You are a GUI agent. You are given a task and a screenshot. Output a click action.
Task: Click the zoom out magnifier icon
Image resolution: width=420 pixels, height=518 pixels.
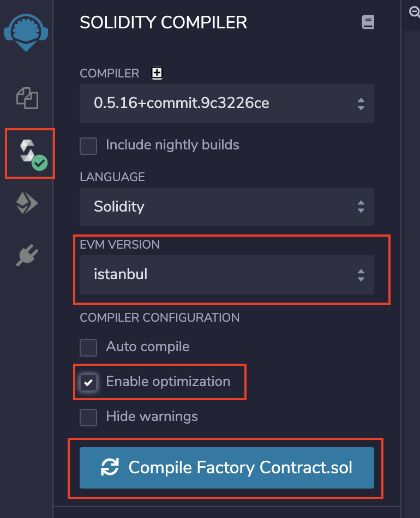pyautogui.click(x=415, y=12)
